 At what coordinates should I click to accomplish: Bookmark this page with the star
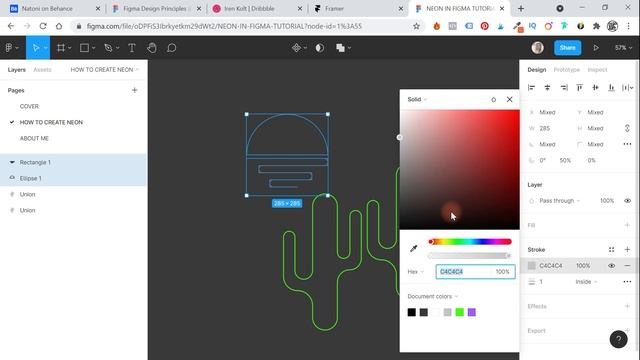pos(416,26)
